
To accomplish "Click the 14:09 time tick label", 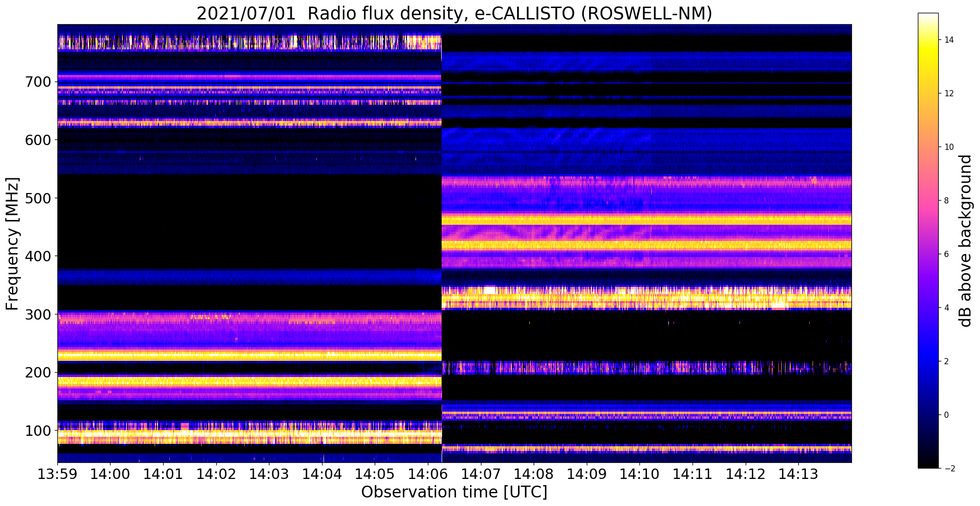I will 587,474.
